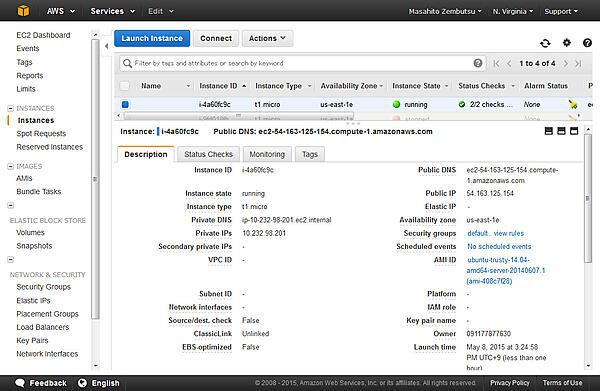Sort by Instance ID column header

(222, 86)
